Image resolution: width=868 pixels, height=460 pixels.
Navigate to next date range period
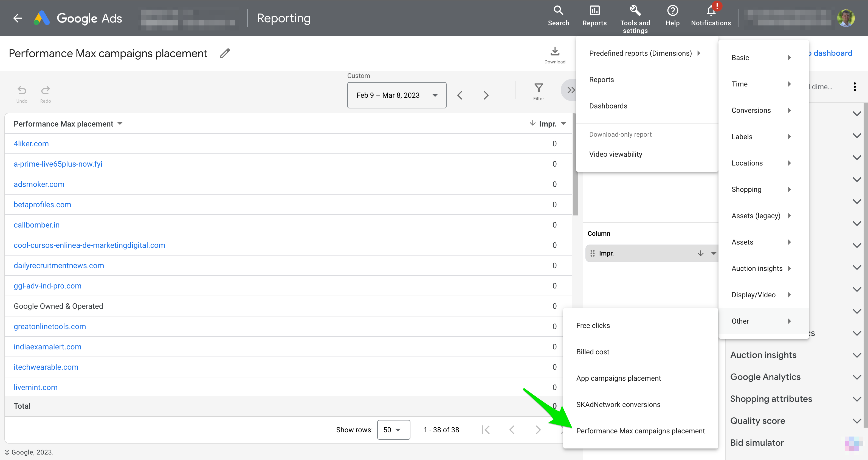point(486,94)
